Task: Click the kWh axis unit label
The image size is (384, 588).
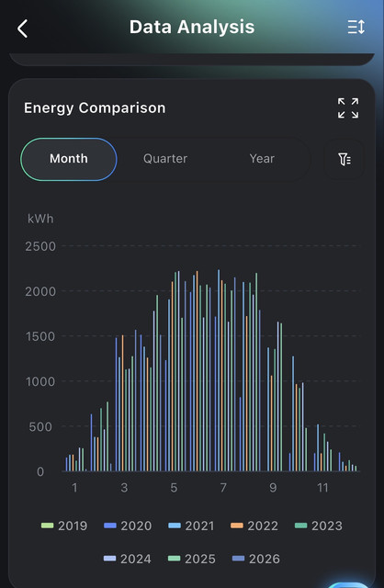Action: (40, 219)
